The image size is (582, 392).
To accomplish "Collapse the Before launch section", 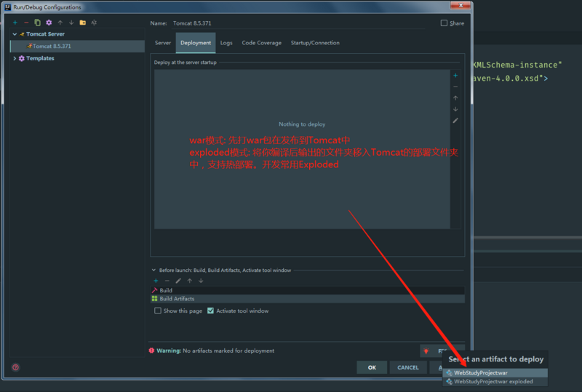I will pos(154,270).
